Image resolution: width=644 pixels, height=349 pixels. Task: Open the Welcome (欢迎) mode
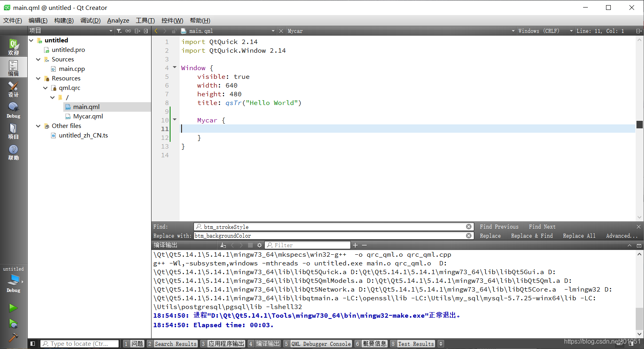[x=13, y=46]
